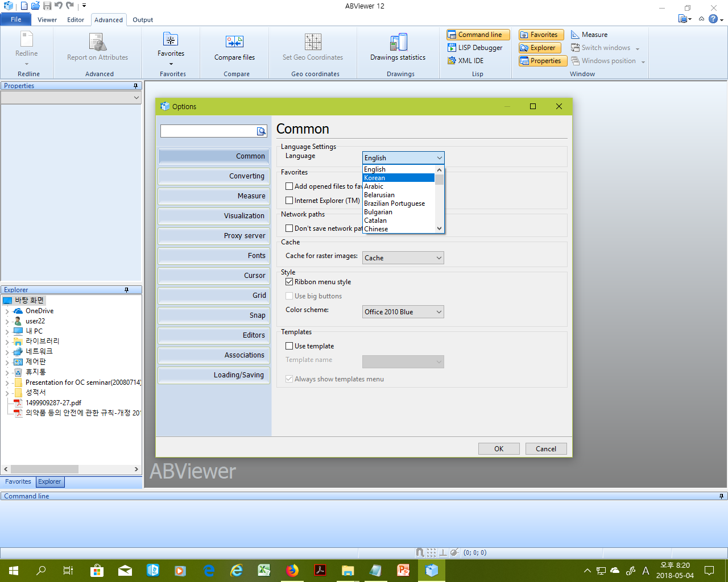The height and width of the screenshot is (582, 728).
Task: Enable Don't save network paths
Action: click(289, 228)
